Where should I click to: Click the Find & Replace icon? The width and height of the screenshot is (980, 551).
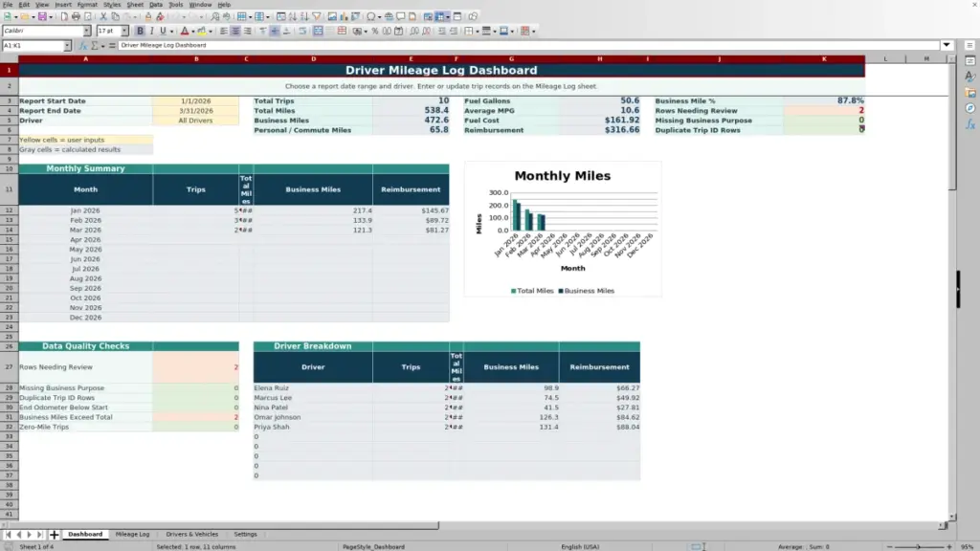coord(215,16)
